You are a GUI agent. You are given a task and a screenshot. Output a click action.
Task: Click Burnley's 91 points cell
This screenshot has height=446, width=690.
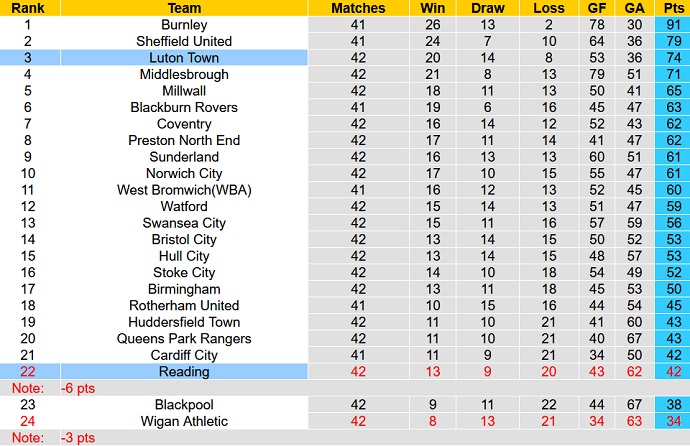pyautogui.click(x=672, y=25)
